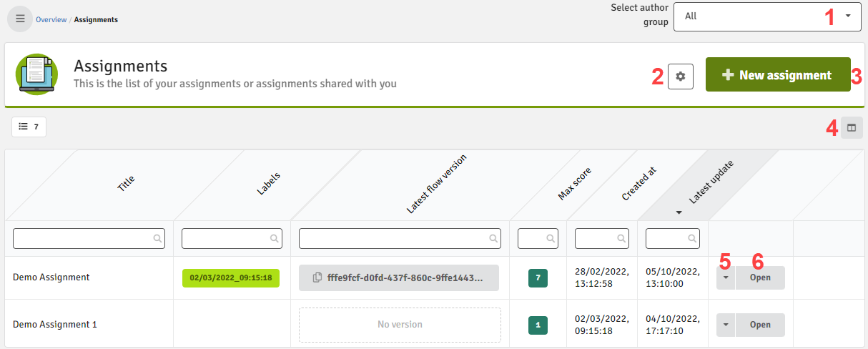Open Demo Assignment 1
The image size is (868, 349).
[760, 325]
